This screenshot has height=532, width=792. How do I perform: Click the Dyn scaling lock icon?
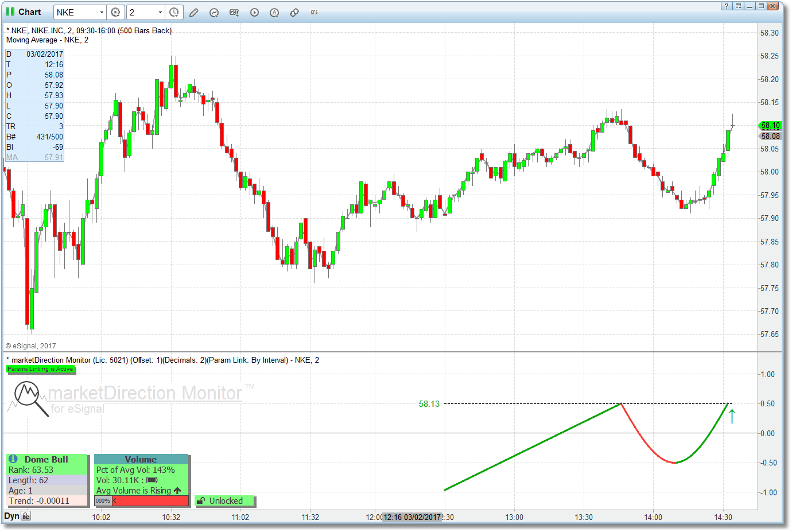[26, 516]
